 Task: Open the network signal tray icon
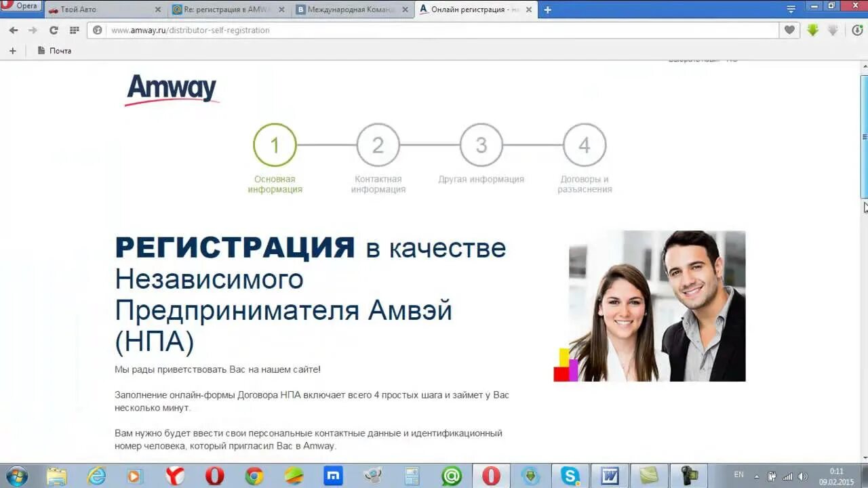787,476
